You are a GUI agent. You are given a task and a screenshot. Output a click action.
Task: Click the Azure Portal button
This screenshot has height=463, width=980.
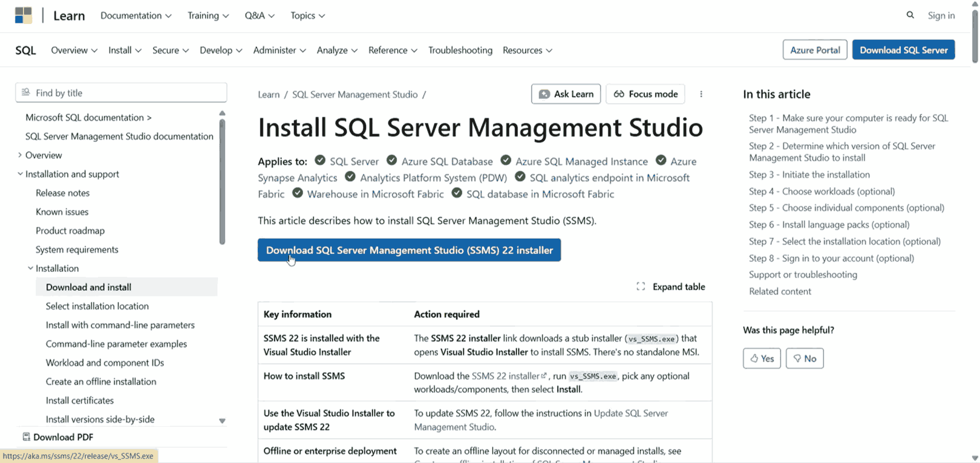(x=815, y=50)
